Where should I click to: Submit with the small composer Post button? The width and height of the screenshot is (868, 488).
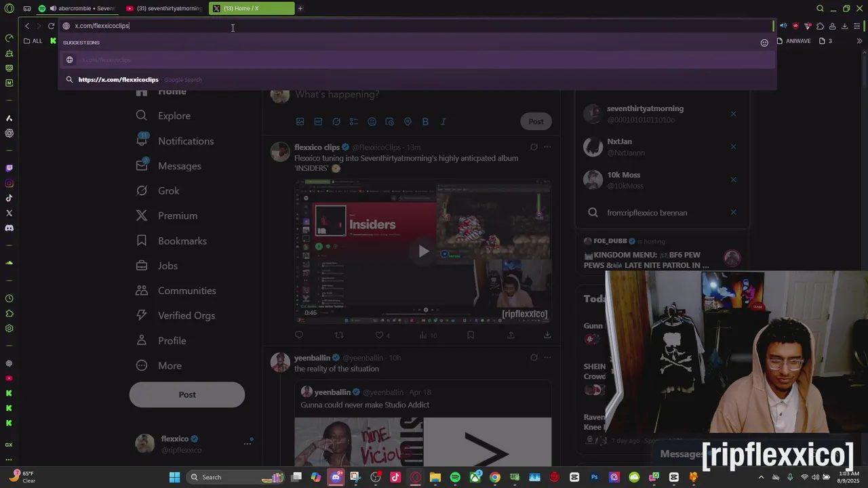[x=536, y=122]
